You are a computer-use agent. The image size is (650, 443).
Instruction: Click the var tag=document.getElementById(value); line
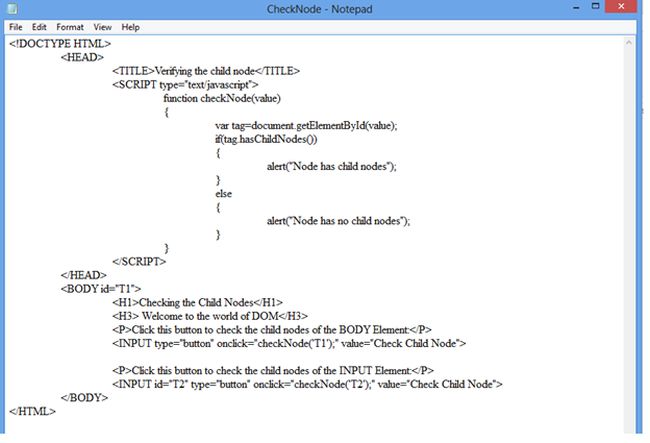click(306, 126)
